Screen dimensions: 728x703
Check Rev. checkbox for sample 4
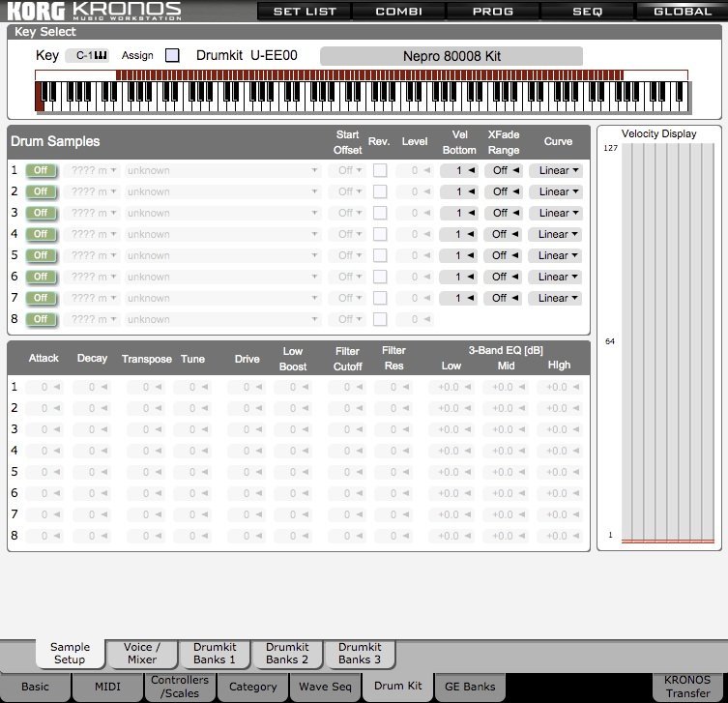[x=380, y=234]
